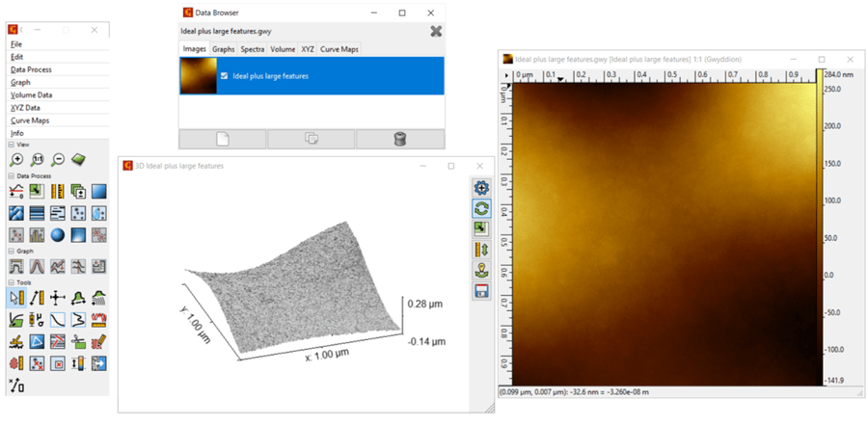The height and width of the screenshot is (426, 868).
Task: Click the AFM height image in data window
Action: pyautogui.click(x=664, y=233)
